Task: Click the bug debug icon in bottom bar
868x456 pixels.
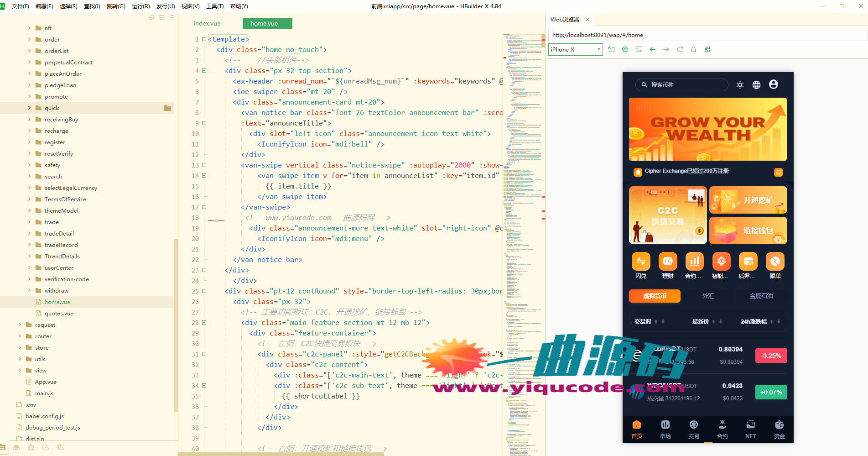Action: tap(31, 448)
